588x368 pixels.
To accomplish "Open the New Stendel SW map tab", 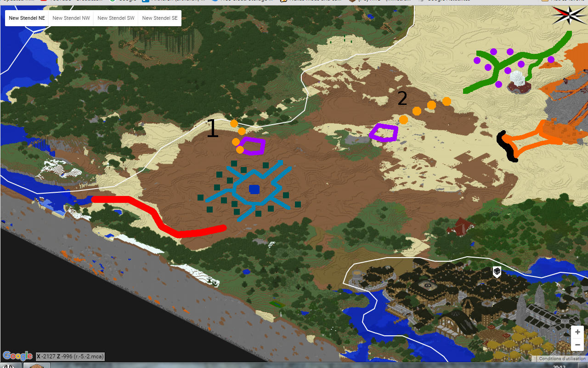I will click(116, 18).
